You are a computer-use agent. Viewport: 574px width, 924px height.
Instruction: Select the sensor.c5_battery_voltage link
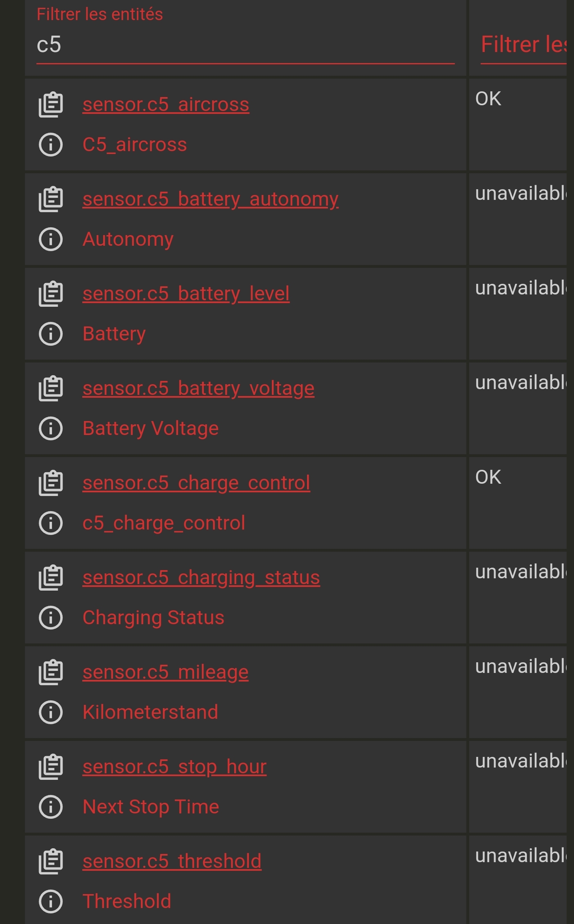pos(198,389)
